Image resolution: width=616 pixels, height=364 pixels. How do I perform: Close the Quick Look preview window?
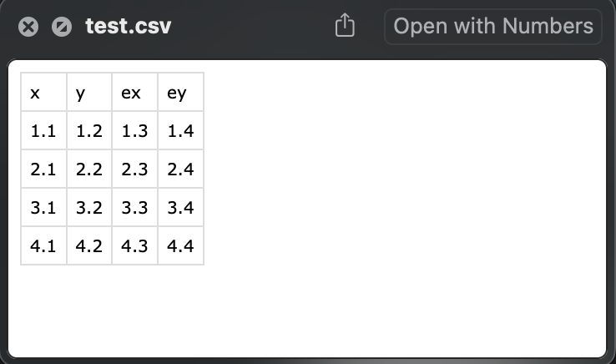tap(28, 27)
